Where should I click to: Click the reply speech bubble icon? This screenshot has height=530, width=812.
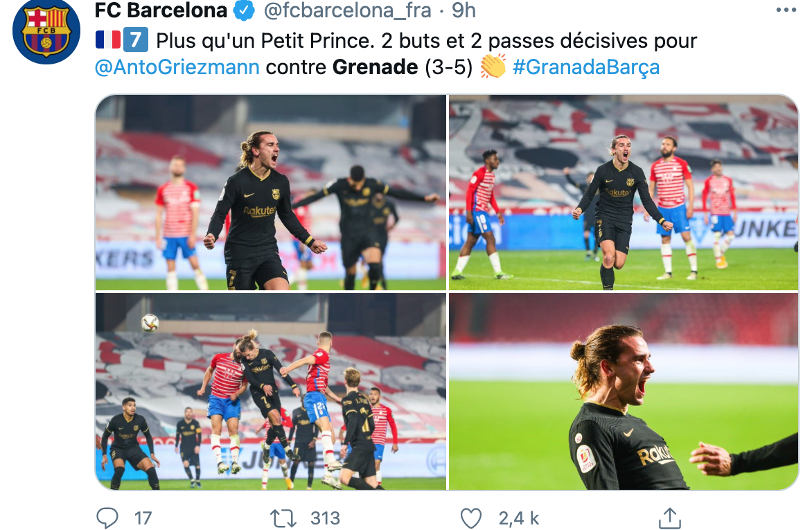pos(107,518)
